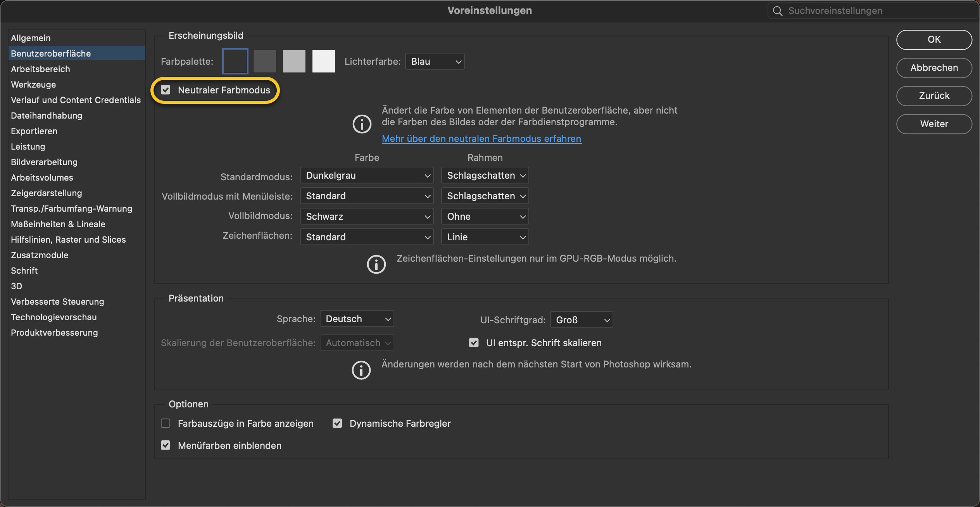Click the search magnifier icon
The image size is (980, 507).
[777, 11]
